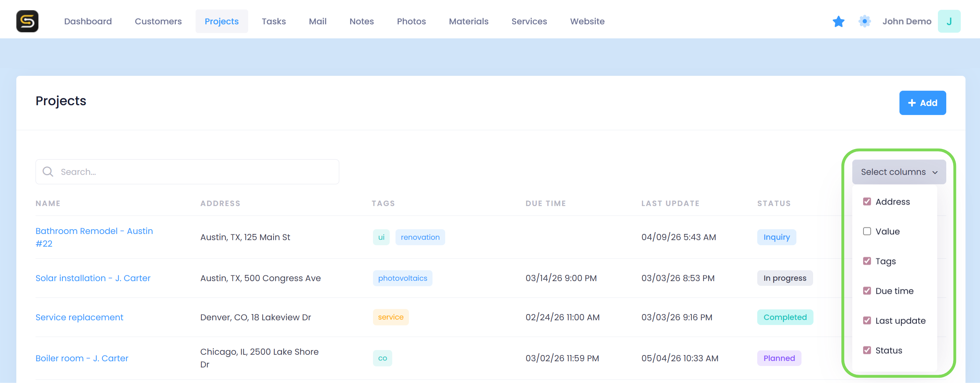Go to the Materials menu item

click(x=468, y=21)
